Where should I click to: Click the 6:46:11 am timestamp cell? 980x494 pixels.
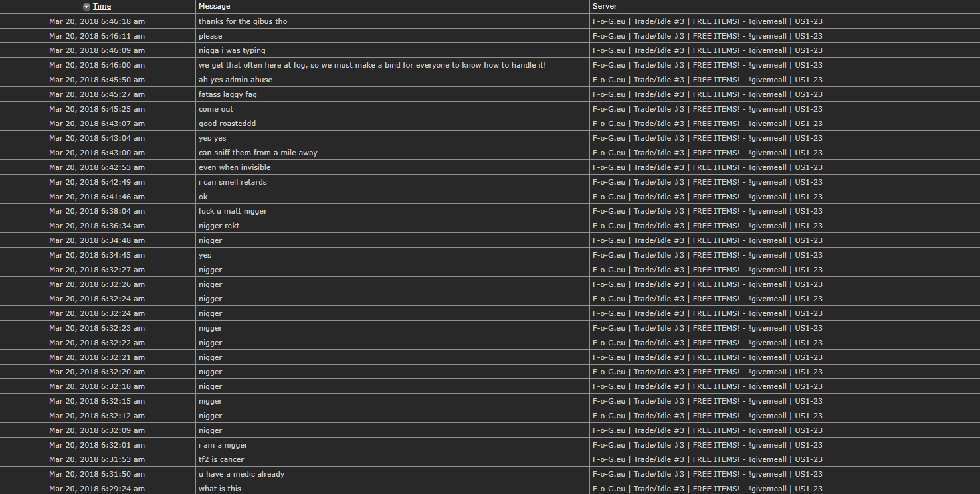tap(97, 36)
